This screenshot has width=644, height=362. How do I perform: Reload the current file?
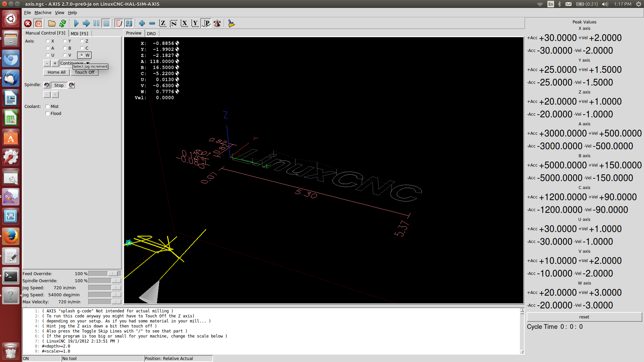62,23
